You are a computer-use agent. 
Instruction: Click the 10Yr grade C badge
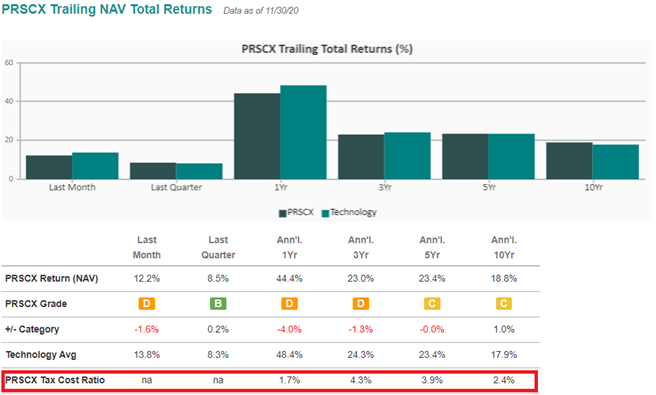[504, 304]
